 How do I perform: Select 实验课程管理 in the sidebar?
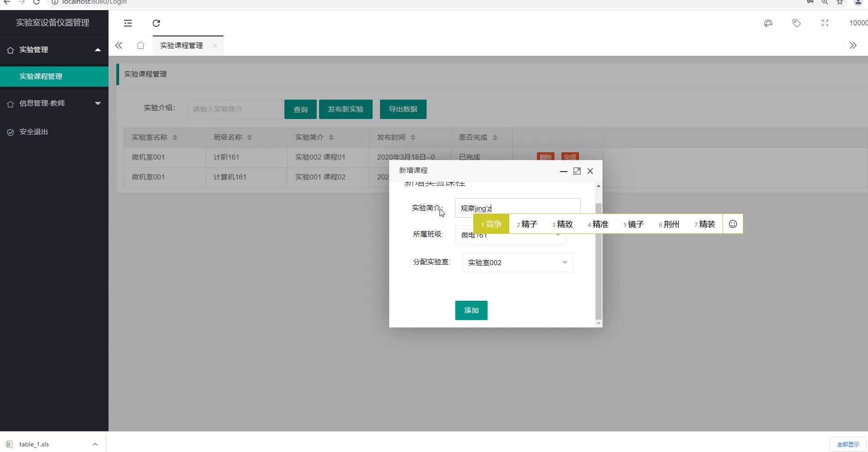point(41,77)
